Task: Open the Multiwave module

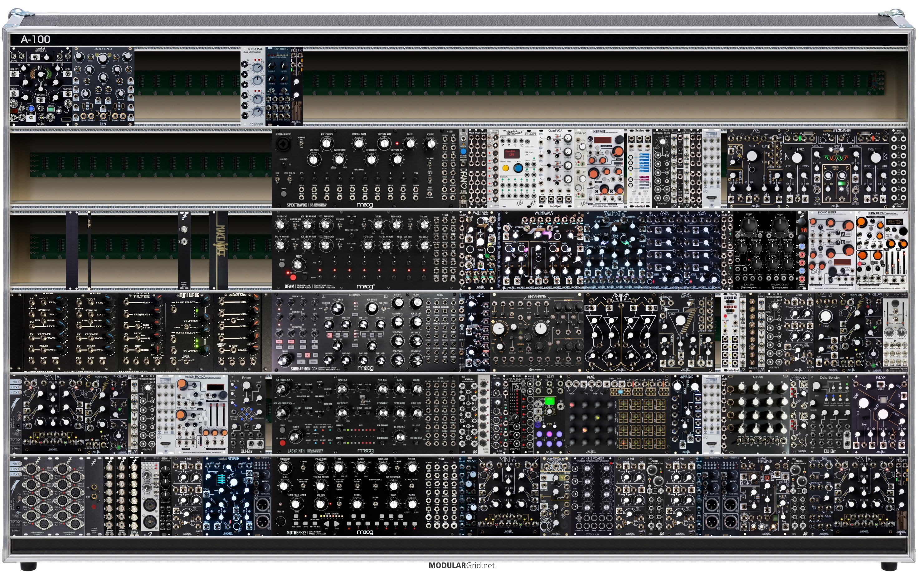Action: [543, 250]
